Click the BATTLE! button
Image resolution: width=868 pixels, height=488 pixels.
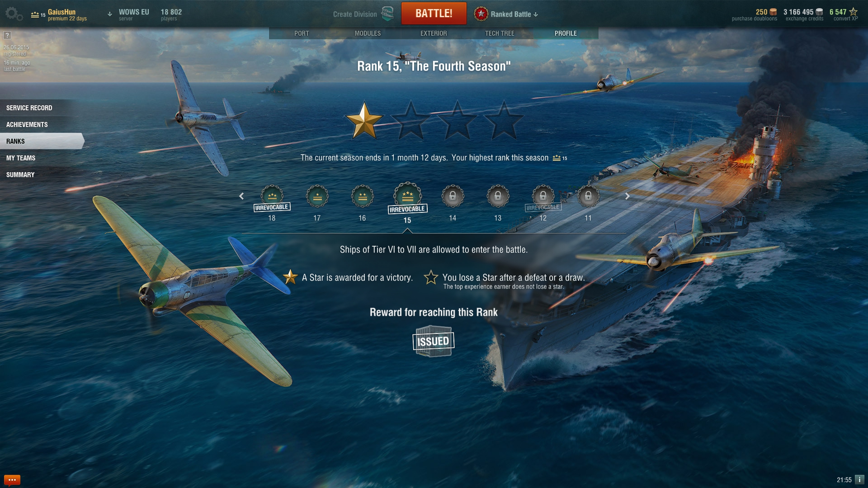coord(434,14)
